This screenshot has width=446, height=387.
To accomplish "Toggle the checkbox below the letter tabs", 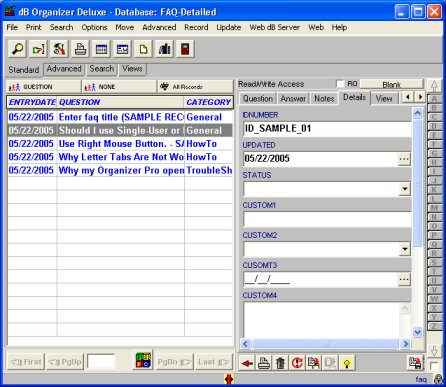I will tap(434, 366).
